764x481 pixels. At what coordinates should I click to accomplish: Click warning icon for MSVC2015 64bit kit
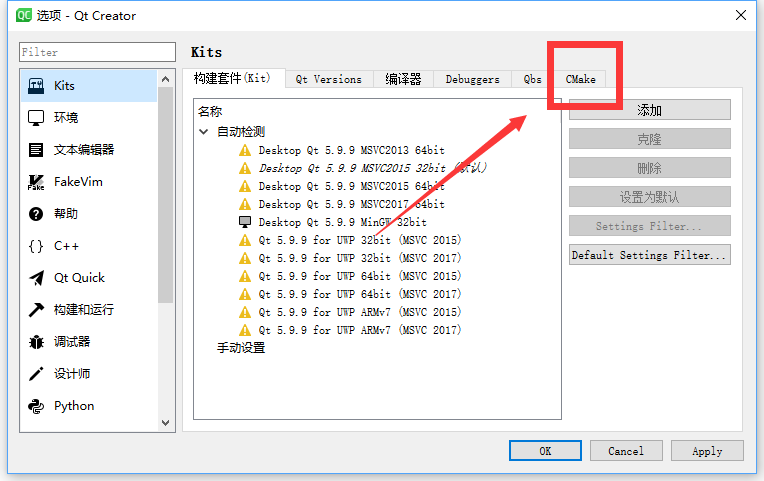tap(245, 186)
